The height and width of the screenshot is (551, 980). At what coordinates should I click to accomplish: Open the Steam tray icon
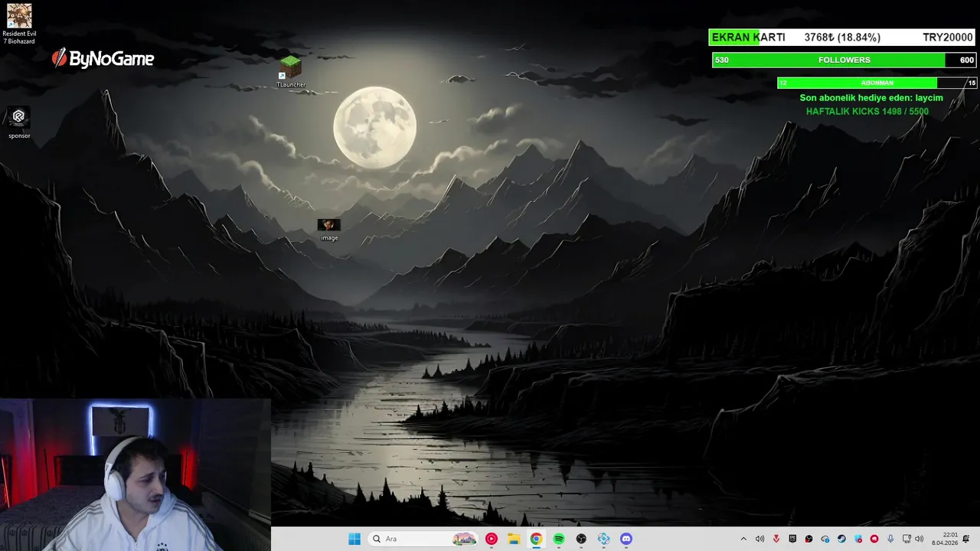pos(841,539)
